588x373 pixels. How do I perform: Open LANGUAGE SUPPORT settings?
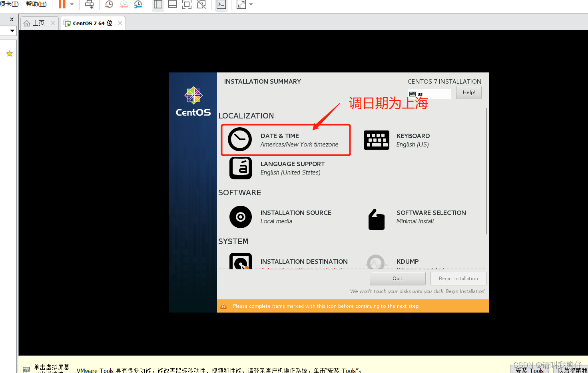pos(292,168)
